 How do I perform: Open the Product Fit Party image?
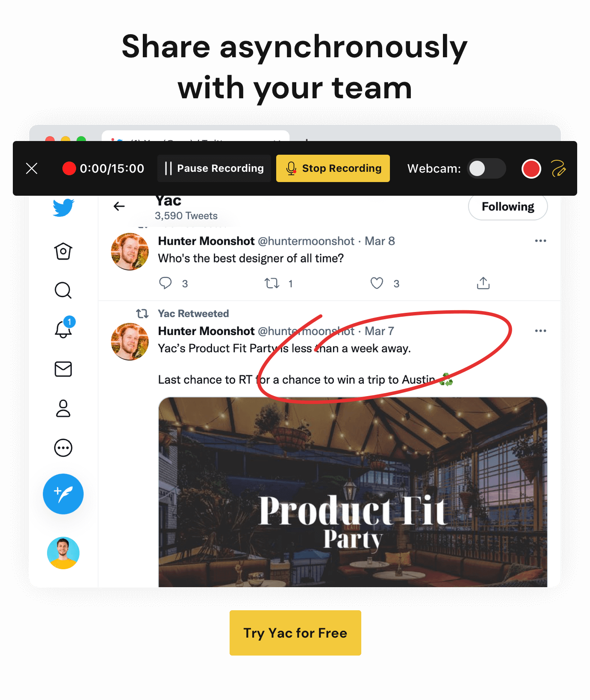[x=353, y=492]
